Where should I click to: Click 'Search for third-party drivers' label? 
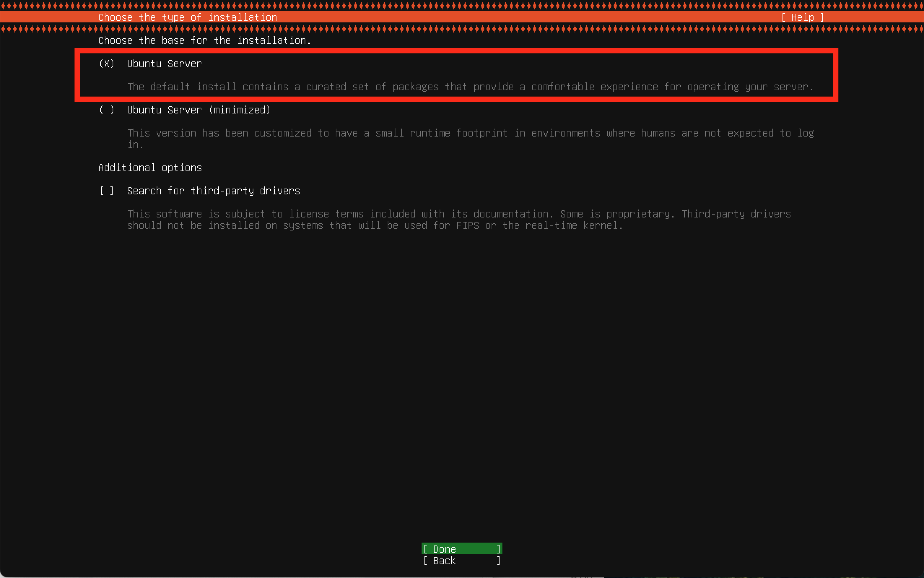tap(213, 191)
